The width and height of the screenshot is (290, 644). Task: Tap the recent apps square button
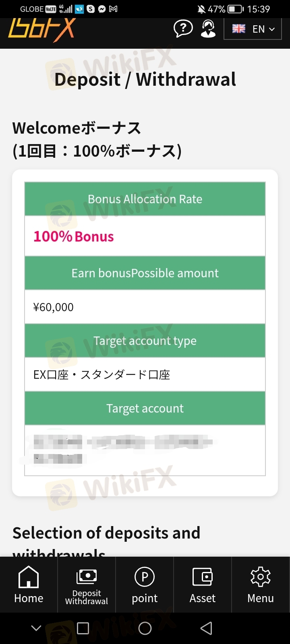tap(83, 628)
